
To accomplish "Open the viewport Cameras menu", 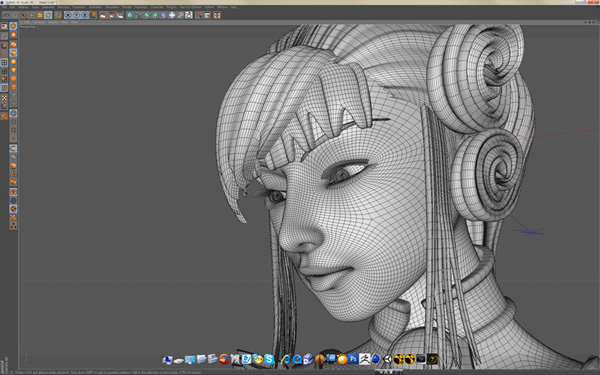I will click(x=39, y=22).
